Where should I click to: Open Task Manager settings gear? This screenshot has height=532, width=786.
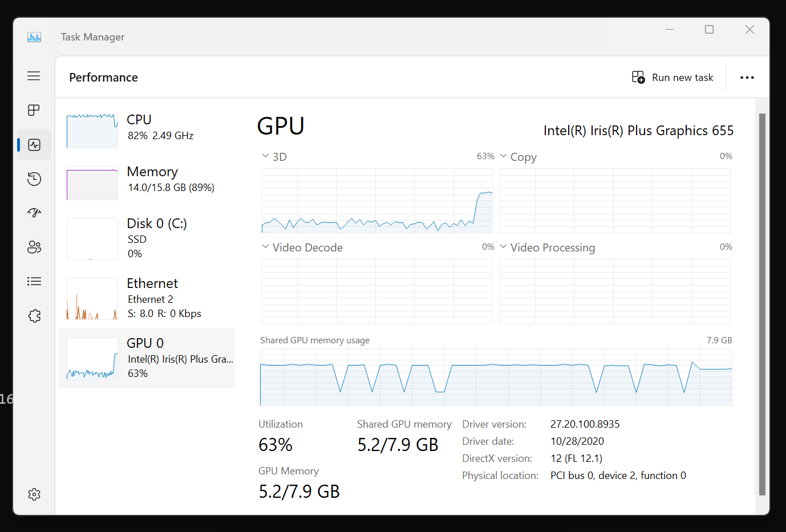pyautogui.click(x=34, y=494)
